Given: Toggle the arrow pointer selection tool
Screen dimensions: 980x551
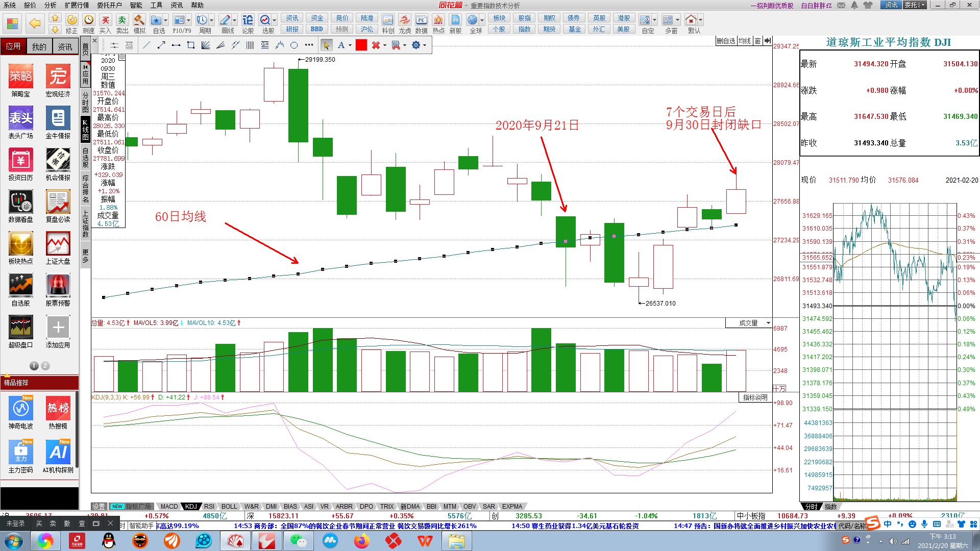Looking at the screenshot, I should [x=326, y=45].
